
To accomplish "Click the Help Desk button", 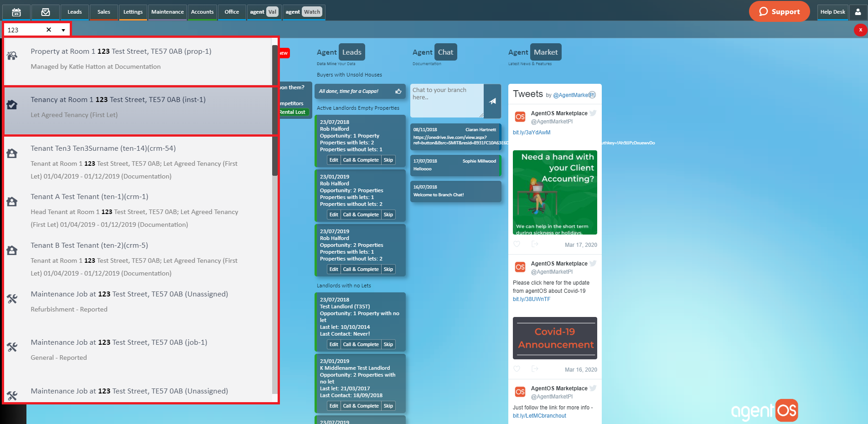I will (832, 12).
